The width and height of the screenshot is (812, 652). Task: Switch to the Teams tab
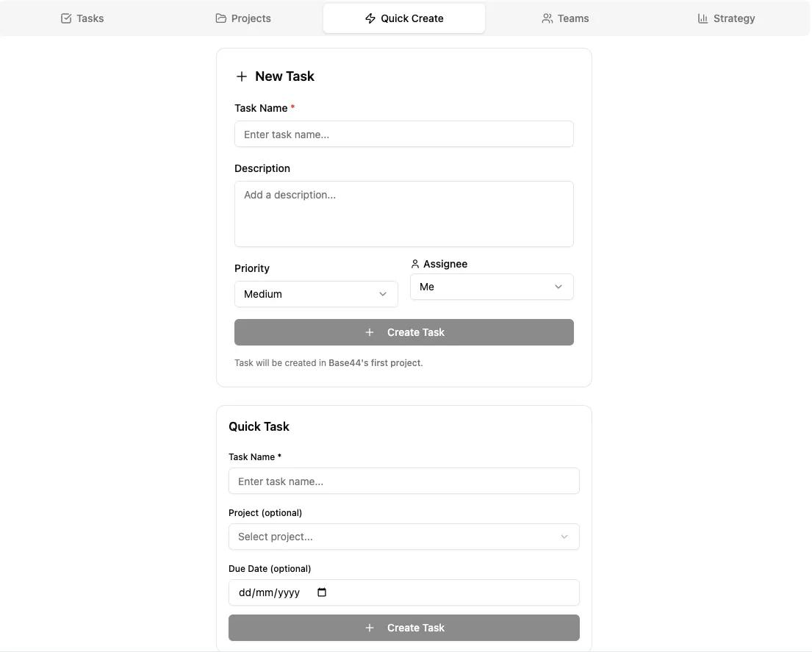coord(566,18)
